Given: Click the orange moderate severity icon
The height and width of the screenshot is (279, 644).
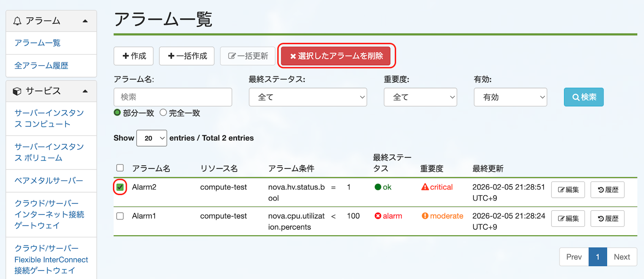Looking at the screenshot, I should [x=425, y=216].
